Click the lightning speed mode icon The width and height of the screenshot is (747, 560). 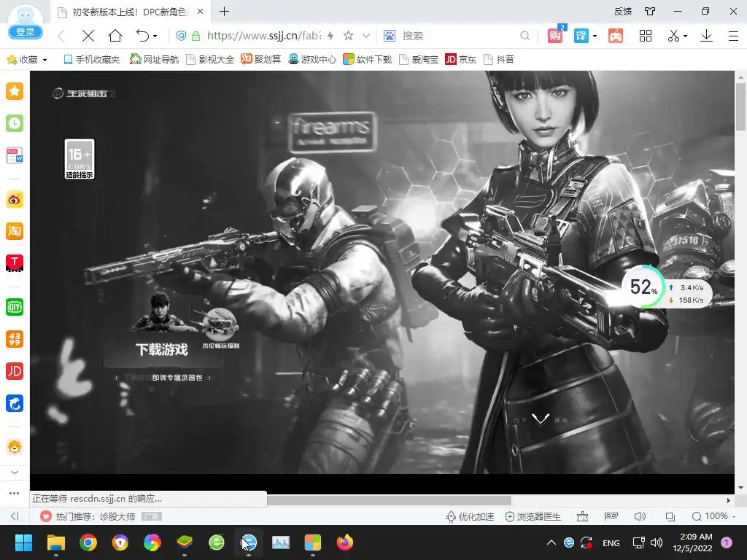pos(330,36)
